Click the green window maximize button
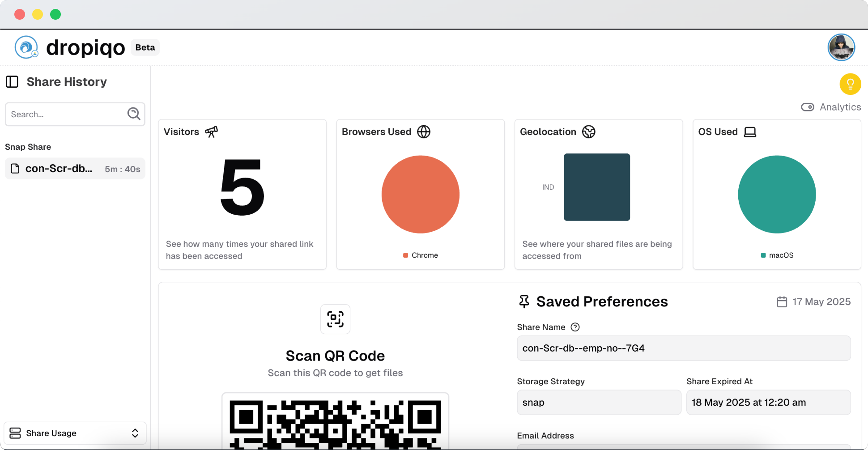This screenshot has width=868, height=450. click(x=55, y=14)
